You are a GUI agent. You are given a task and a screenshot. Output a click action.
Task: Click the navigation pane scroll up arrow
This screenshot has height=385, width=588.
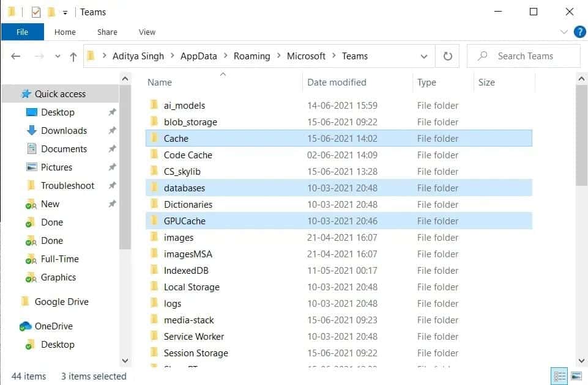[125, 79]
